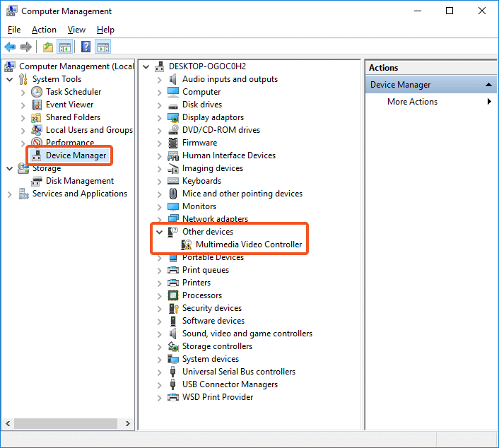Viewport: 499px width, 448px height.
Task: Click the Disk Management icon
Action: pyautogui.click(x=37, y=181)
